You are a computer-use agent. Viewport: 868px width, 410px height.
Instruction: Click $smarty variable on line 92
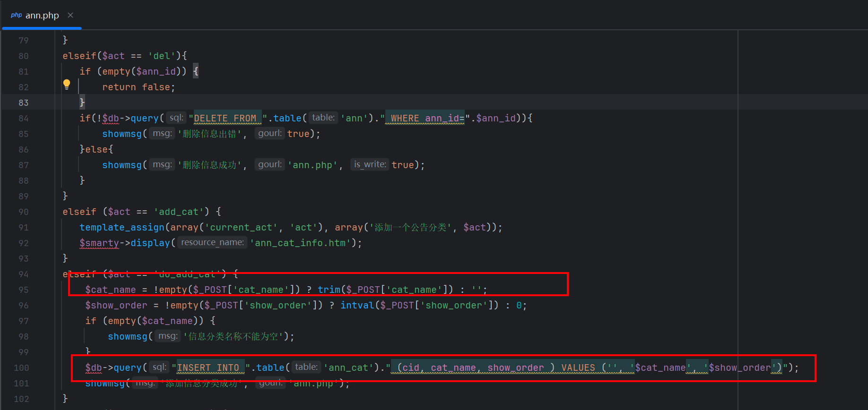click(x=99, y=243)
